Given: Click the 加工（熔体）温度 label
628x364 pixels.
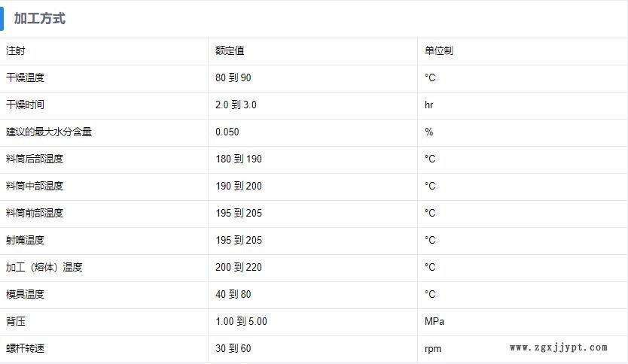Looking at the screenshot, I should [44, 268].
